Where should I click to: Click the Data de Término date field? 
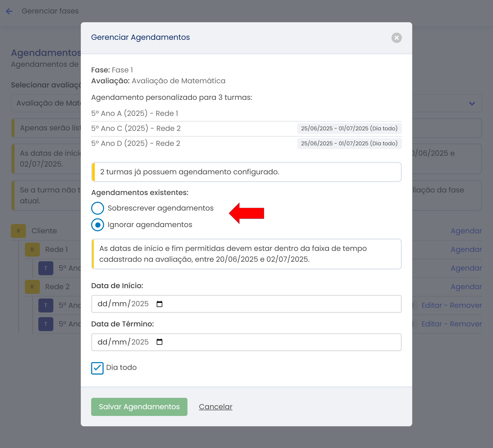[x=246, y=342]
